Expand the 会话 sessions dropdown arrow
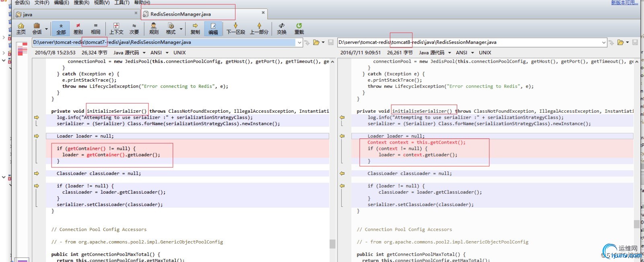 coord(46,29)
